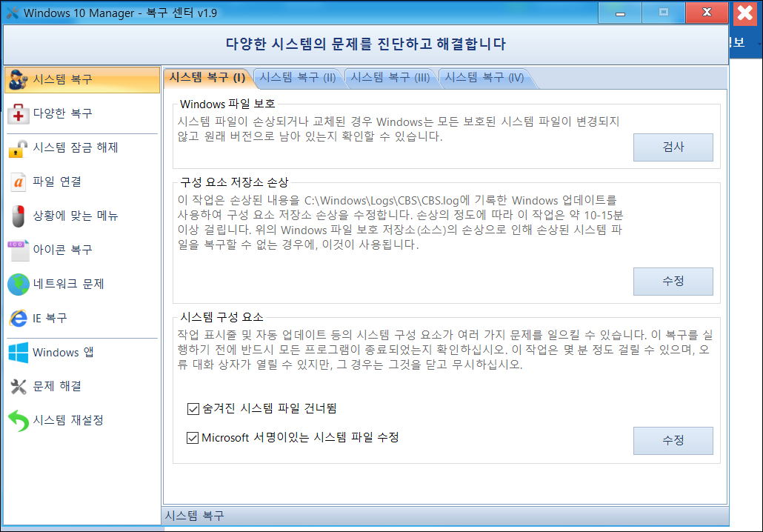Click the C:\Windows\Logs\CBS\CBS.log path text
Viewport: 763px width, 532px height.
(381, 201)
